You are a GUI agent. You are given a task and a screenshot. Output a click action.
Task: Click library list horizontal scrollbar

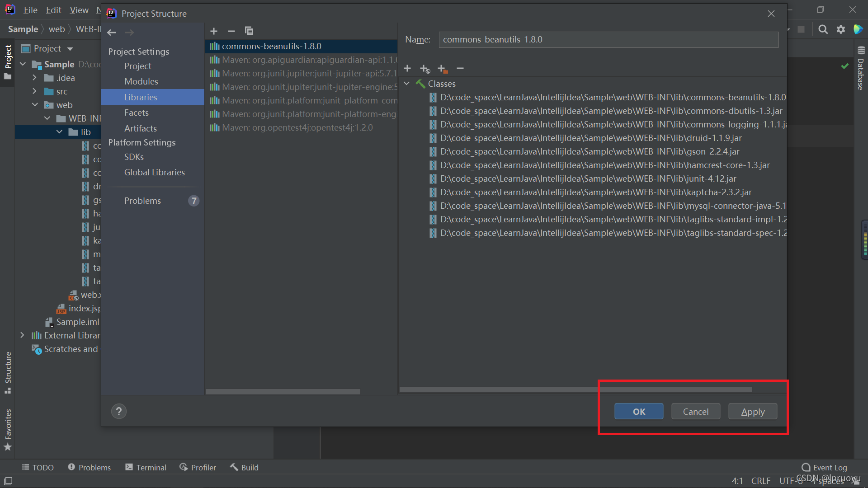(283, 391)
